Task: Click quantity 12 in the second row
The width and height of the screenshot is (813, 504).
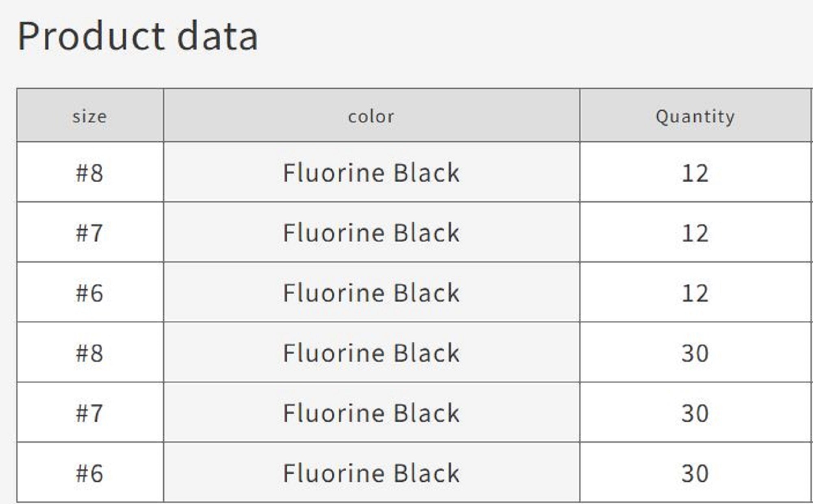Action: [695, 233]
